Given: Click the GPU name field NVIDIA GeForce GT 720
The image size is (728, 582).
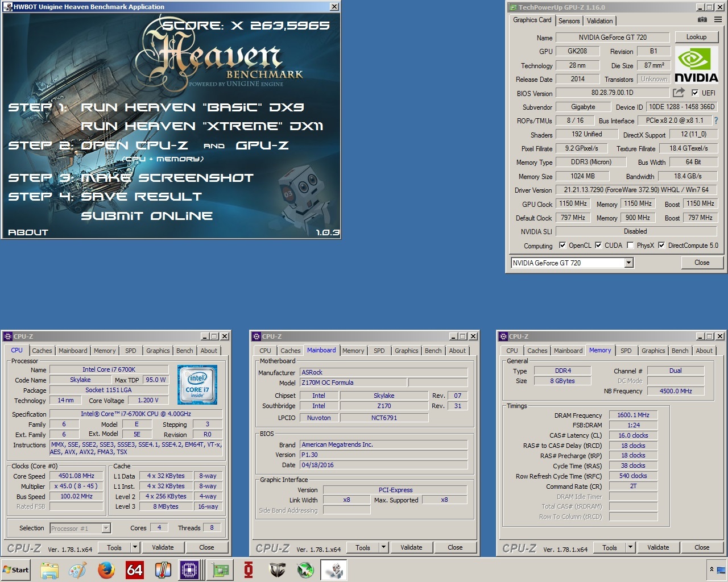Looking at the screenshot, I should (613, 38).
